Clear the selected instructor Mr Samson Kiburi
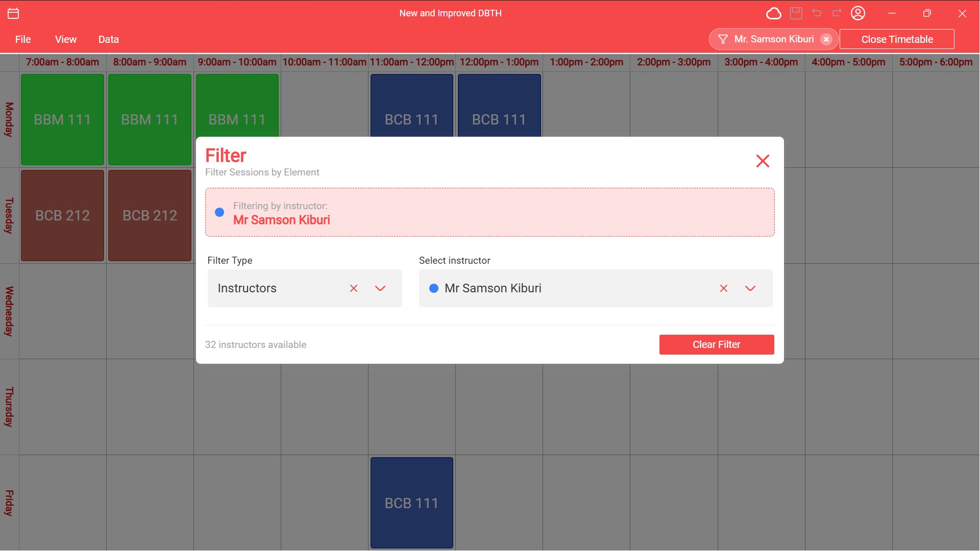 [724, 288]
